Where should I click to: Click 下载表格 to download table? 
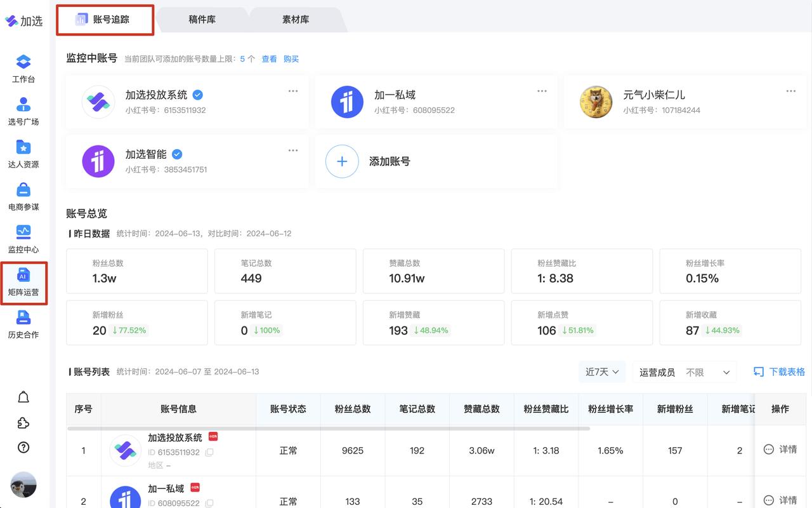point(779,372)
